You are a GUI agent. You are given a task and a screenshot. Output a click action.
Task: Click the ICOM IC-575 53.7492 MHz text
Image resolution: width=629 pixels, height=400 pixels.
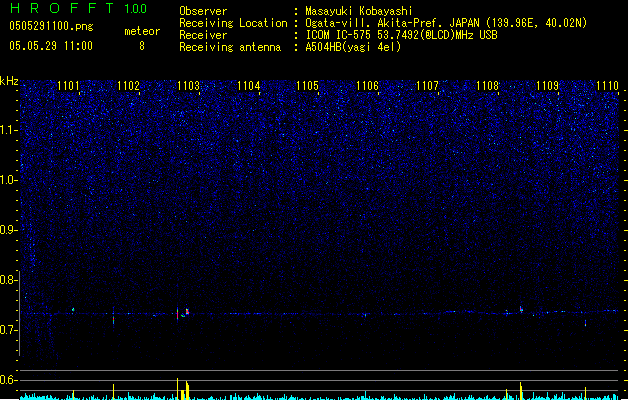click(x=402, y=35)
